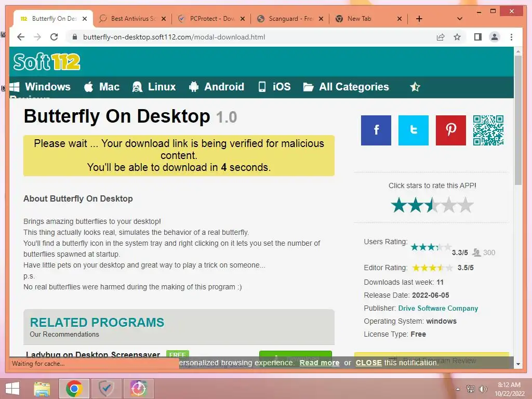
Task: Open Chrome three-dot menu
Action: click(x=511, y=37)
